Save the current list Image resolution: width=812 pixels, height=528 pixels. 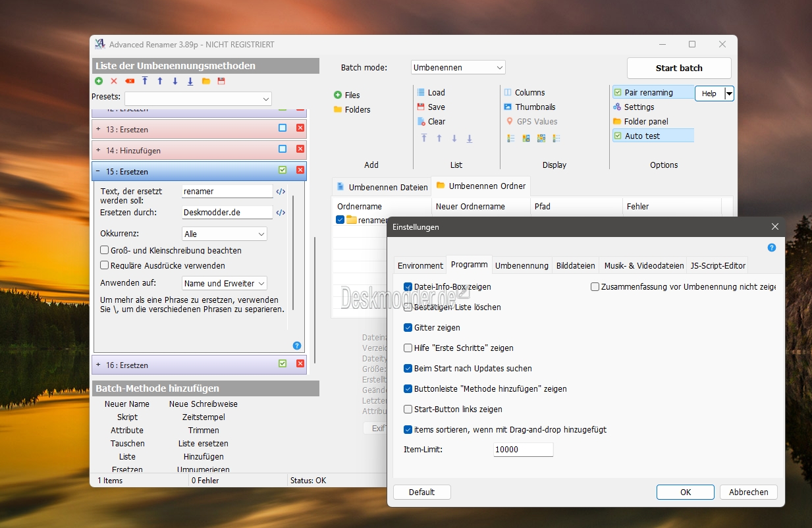tap(431, 107)
